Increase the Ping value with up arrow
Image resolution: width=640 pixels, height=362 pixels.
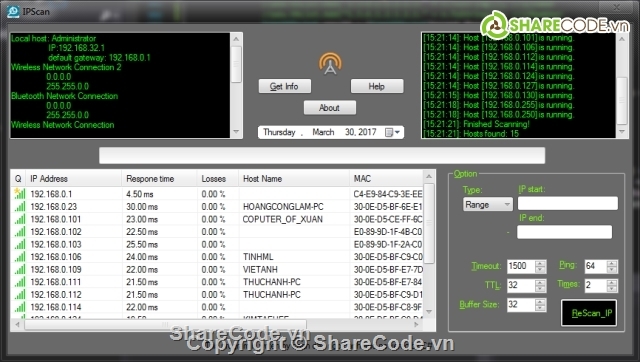(x=612, y=263)
